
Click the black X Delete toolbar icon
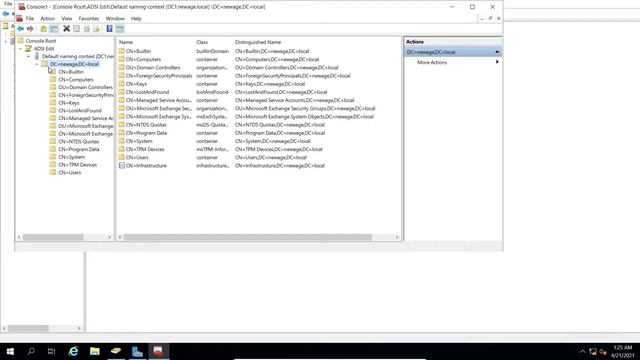pyautogui.click(x=66, y=29)
